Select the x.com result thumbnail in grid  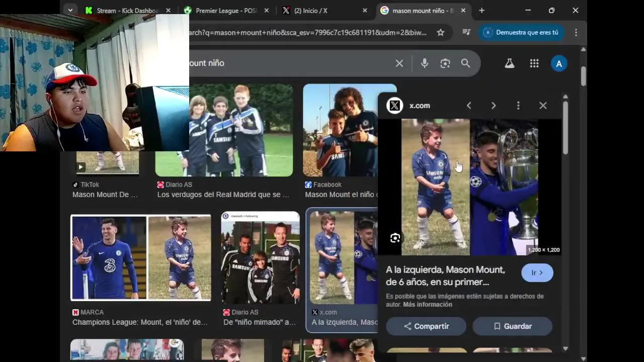pos(344,257)
